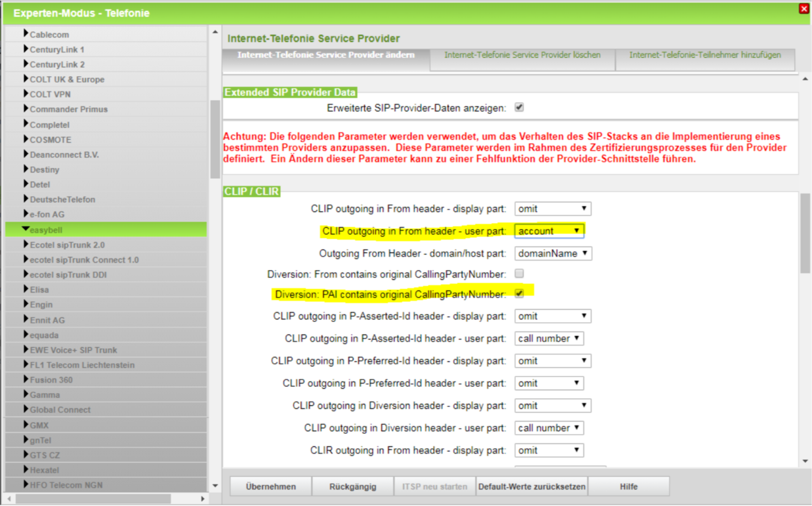Expand the Cablecom tree arrow
This screenshot has height=506, width=812.
[x=26, y=34]
